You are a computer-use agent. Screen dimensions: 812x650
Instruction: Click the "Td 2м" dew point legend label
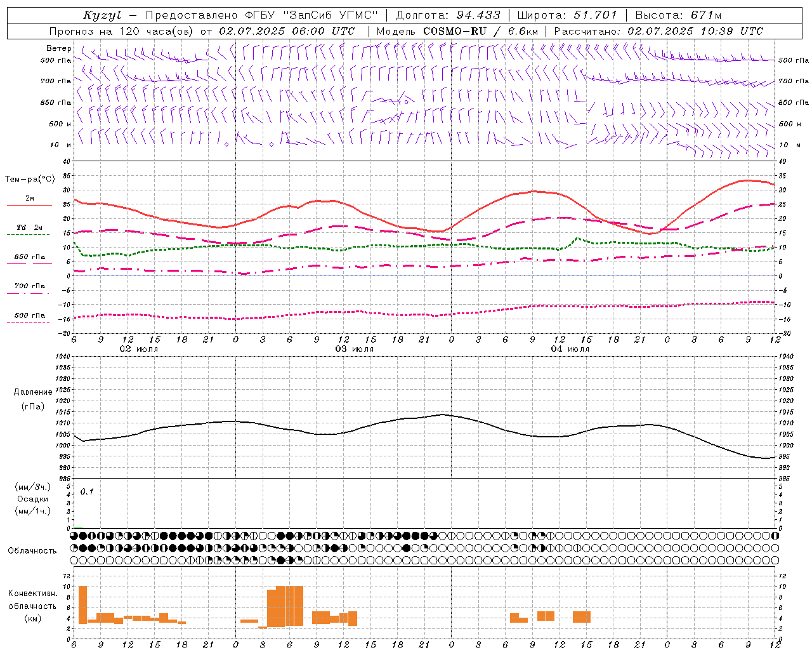29,227
